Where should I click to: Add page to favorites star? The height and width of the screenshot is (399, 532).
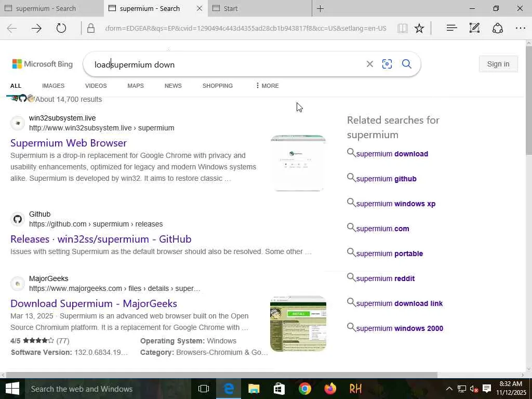419,29
